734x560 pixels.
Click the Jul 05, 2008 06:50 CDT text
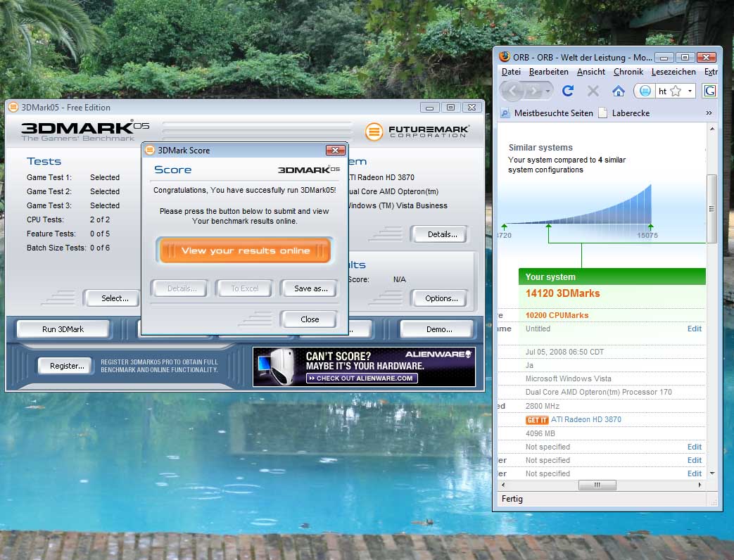pos(564,352)
